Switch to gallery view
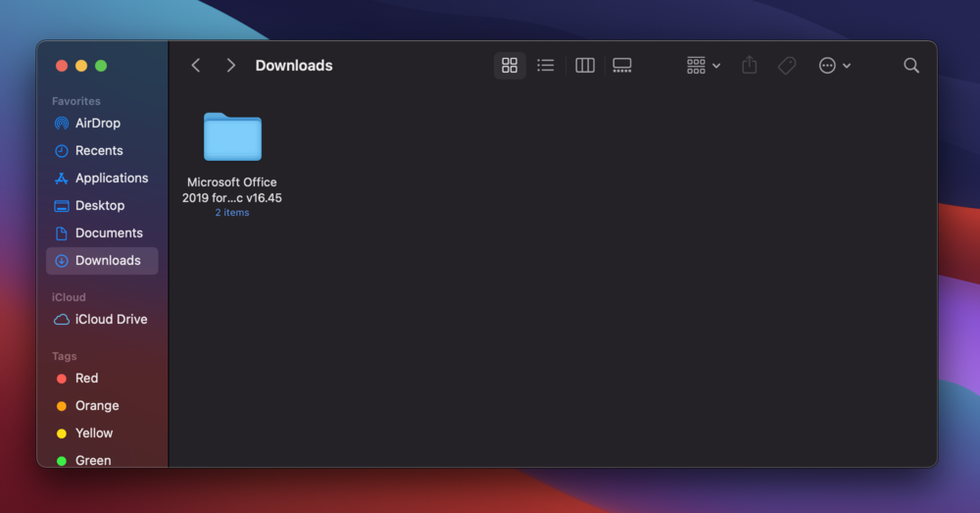Viewport: 980px width, 513px height. pyautogui.click(x=622, y=66)
